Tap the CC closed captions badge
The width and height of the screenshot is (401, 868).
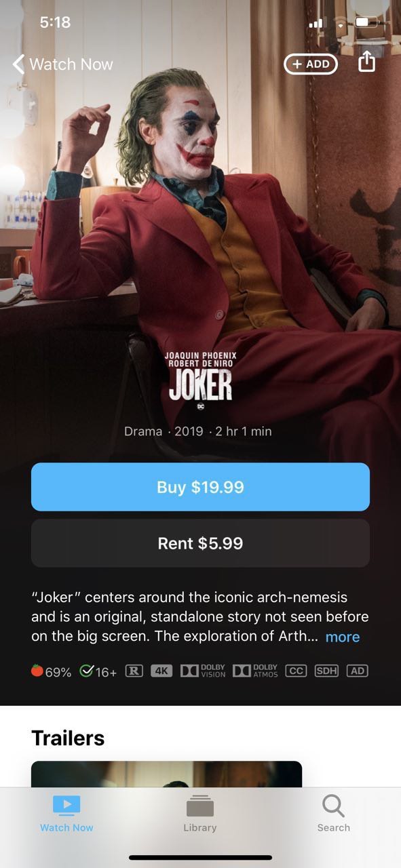point(296,671)
